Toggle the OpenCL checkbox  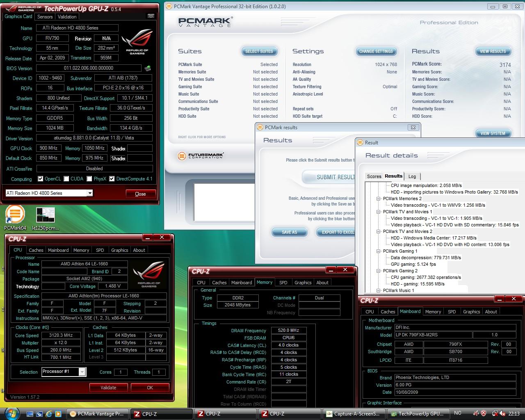click(40, 179)
